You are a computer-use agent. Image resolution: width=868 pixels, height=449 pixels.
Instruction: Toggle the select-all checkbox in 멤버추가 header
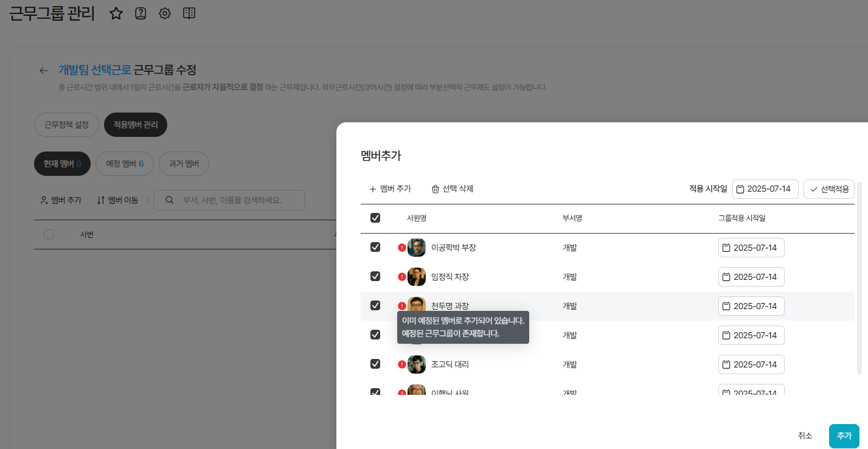(x=375, y=218)
